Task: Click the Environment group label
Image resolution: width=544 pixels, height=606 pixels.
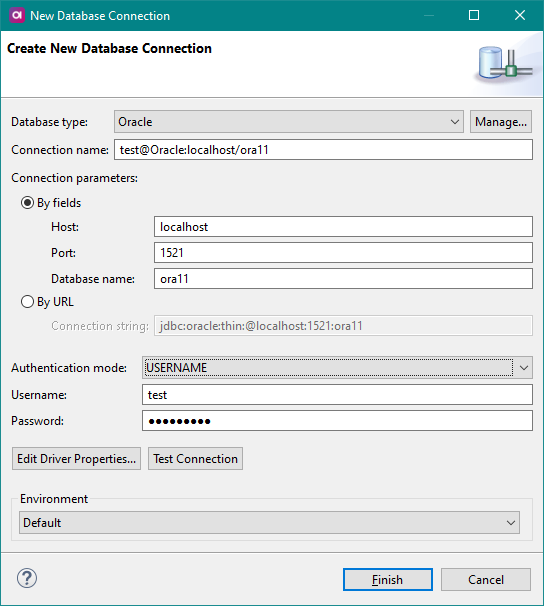Action: coord(54,499)
